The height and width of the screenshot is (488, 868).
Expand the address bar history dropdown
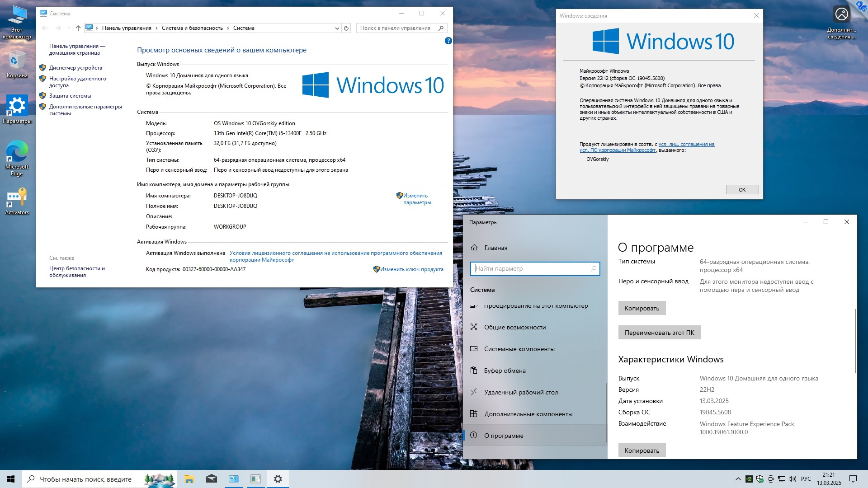337,28
